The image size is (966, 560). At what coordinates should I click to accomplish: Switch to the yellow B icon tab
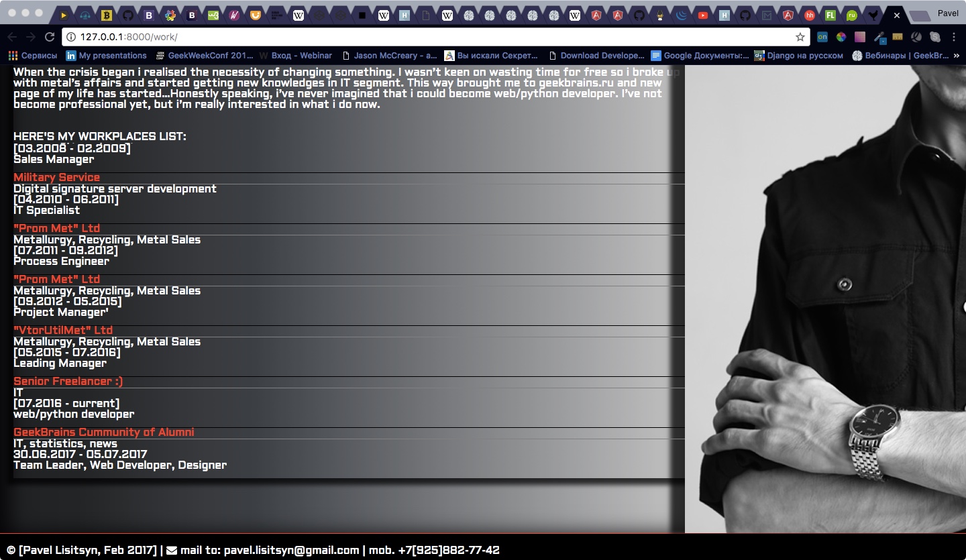tap(106, 15)
